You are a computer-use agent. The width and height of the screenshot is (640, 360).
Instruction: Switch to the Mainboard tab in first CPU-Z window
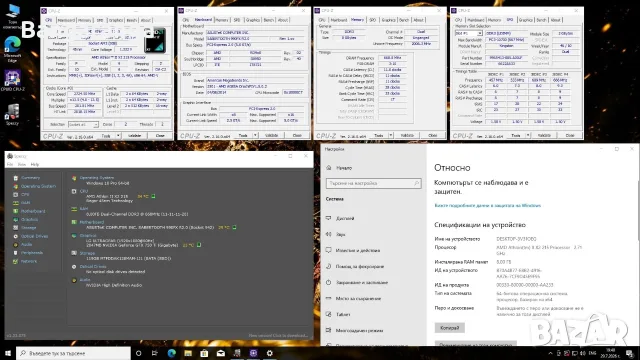66,20
